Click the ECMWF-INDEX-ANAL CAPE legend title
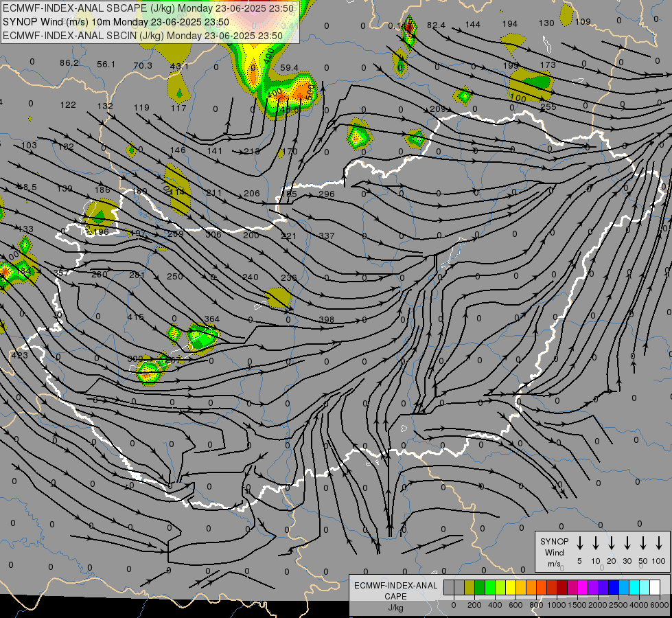The image size is (672, 618). pos(395,597)
